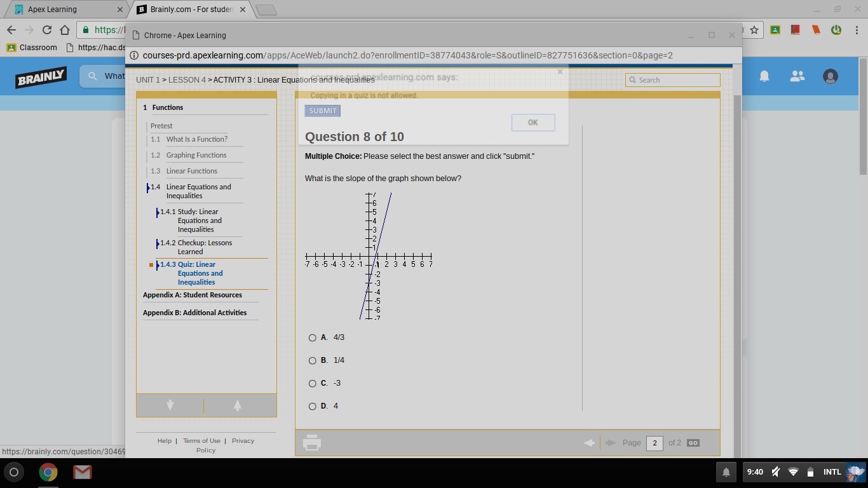
Task: Go back in main Chrome window
Action: click(x=11, y=30)
